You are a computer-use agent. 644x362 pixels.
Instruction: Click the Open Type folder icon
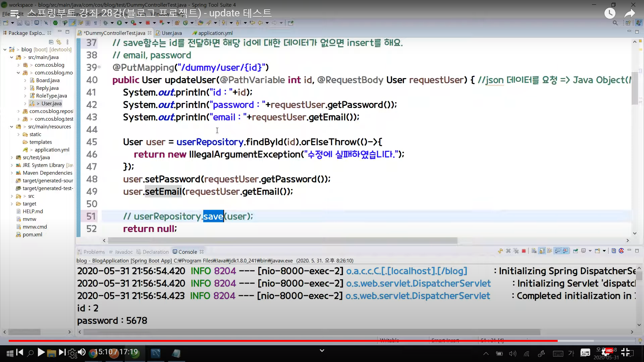(x=201, y=23)
